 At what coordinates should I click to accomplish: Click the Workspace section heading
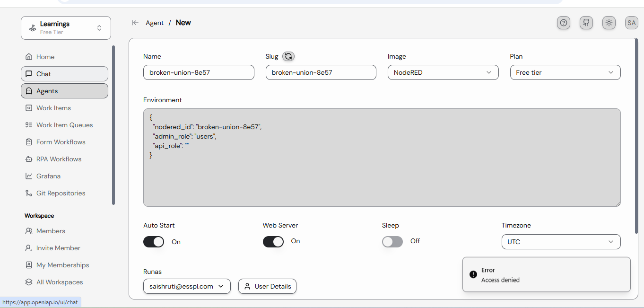coord(39,216)
